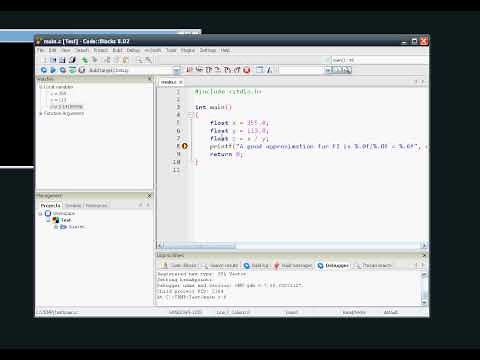Select the y = 113 watch row
480x360 pixels.
pyautogui.click(x=58, y=100)
